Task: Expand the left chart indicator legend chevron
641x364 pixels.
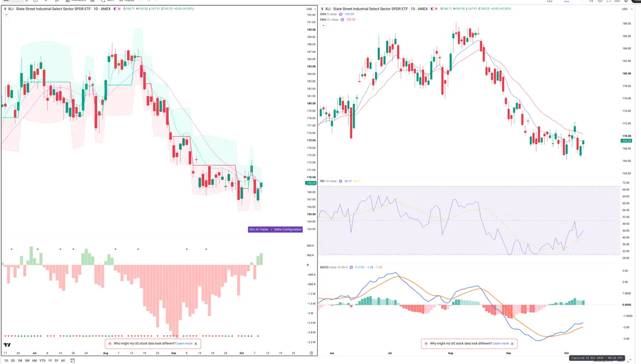Action: point(6,14)
